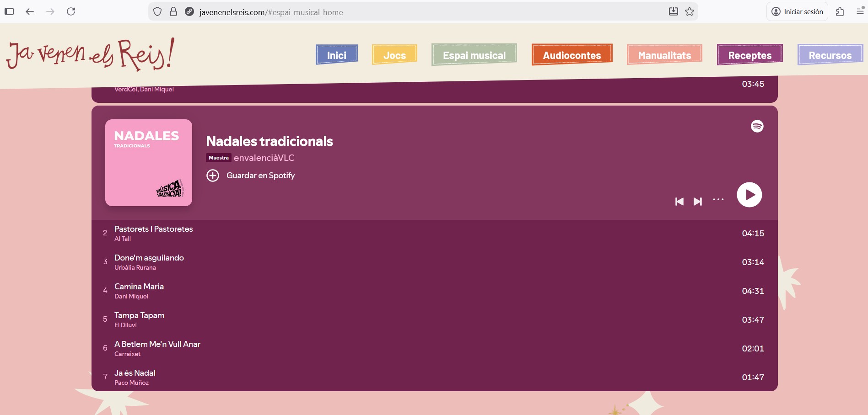
Task: Open the Jocs menu tab
Action: pyautogui.click(x=394, y=55)
